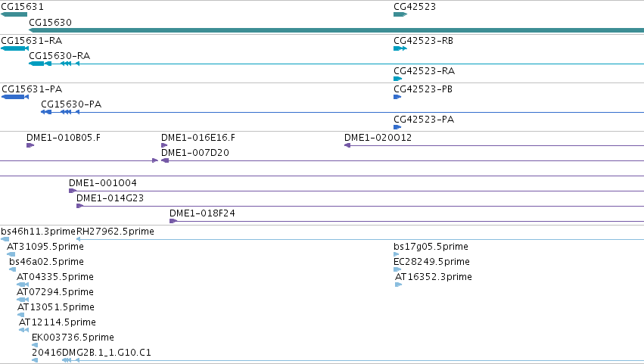
Task: Select the bs46h11.3prime EST label
Action: pyautogui.click(x=38, y=232)
